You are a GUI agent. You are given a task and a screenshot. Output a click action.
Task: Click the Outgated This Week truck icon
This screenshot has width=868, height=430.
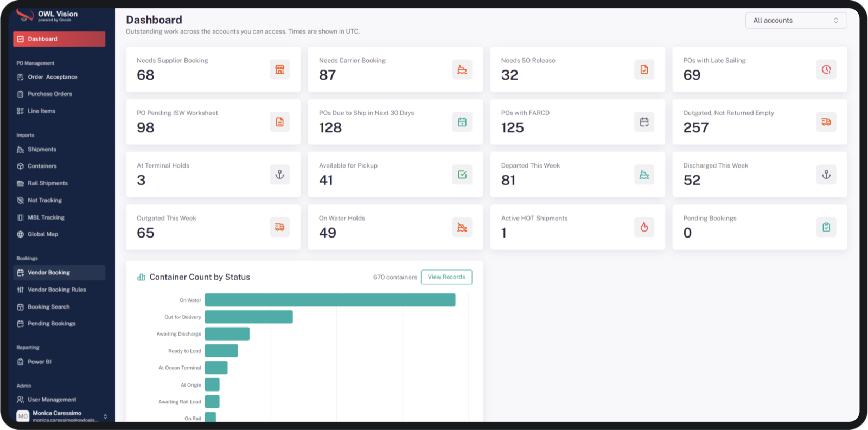[x=279, y=227]
